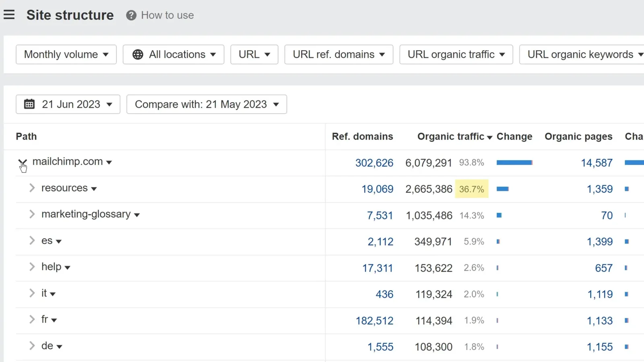Expand the help folder row
Screen dimensions: 644x362
pos(32,267)
